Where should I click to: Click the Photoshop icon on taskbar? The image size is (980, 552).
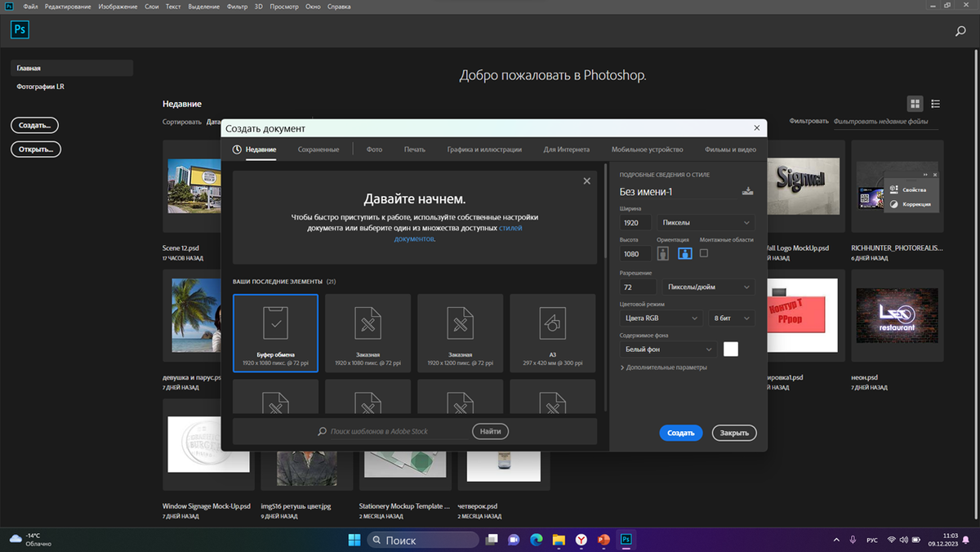click(626, 540)
